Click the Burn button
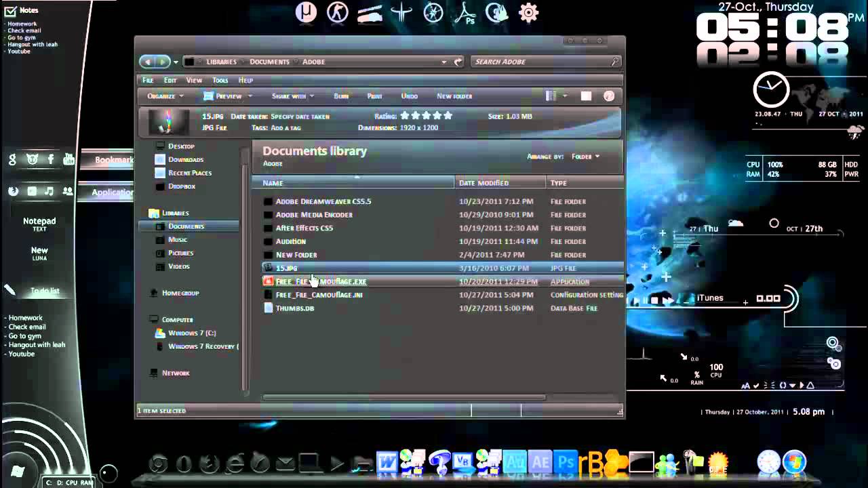 point(341,96)
